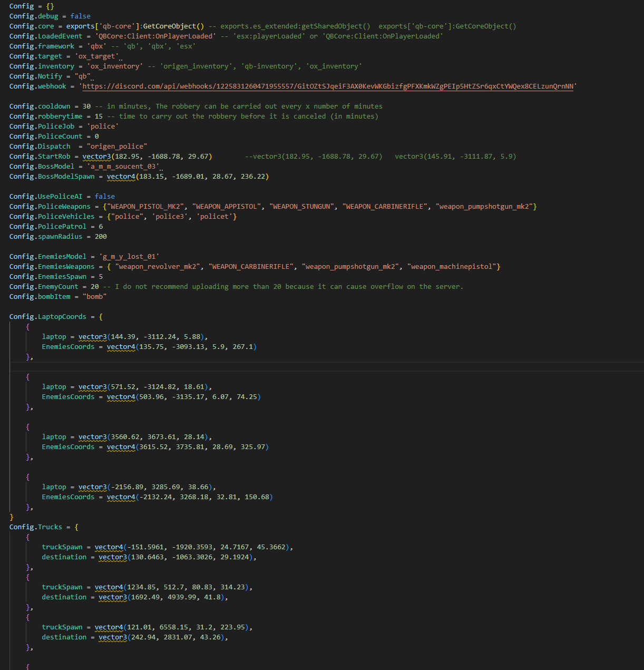Click the "weapon_machinepistol" string
Image resolution: width=644 pixels, height=670 pixels.
click(x=451, y=267)
